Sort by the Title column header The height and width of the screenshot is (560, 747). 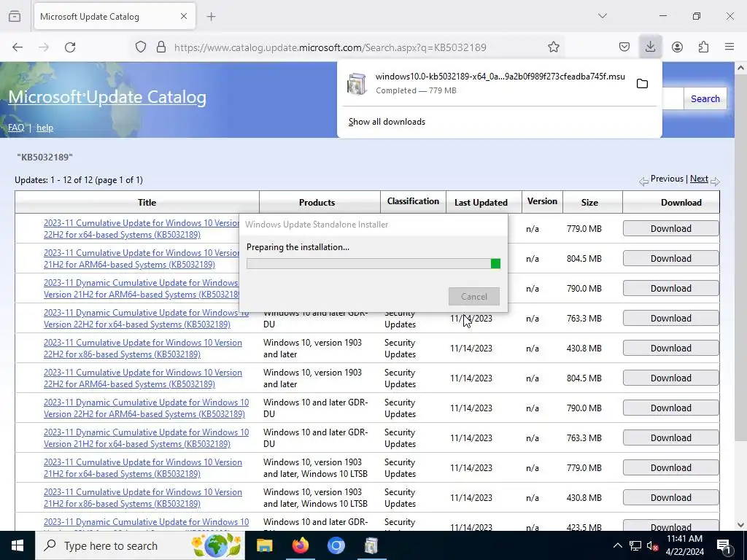[x=147, y=203]
